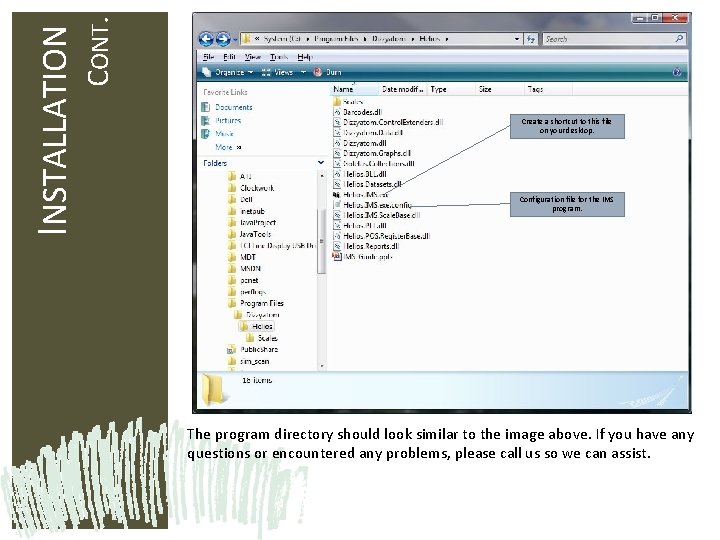Viewport: 720px width, 540px height.
Task: Sort by the Date modified column header
Action: pyautogui.click(x=403, y=89)
